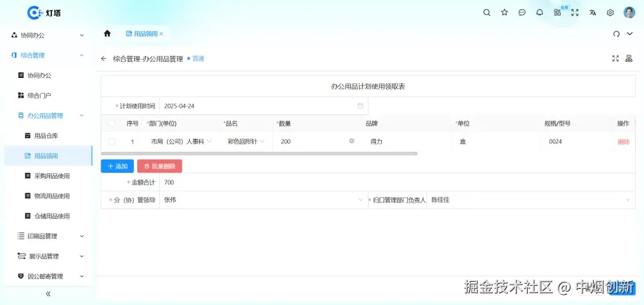This screenshot has height=305, width=644.
Task: Click the 金额合计 field showing 700
Action: [x=397, y=182]
